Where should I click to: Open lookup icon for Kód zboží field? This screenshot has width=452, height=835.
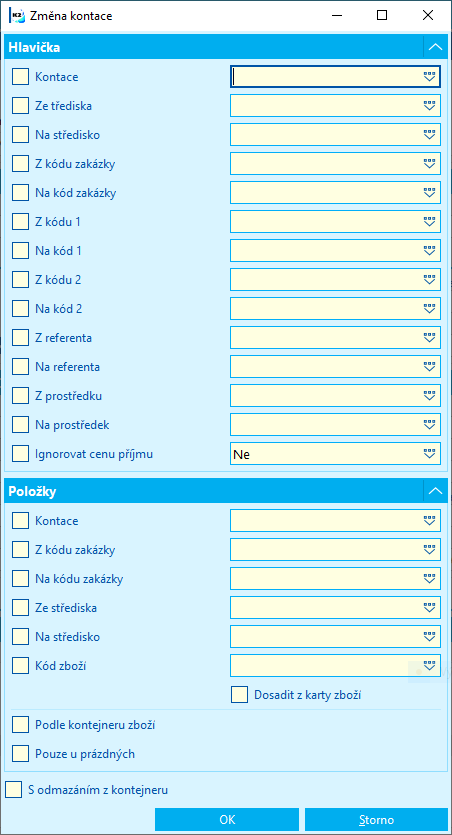[x=429, y=665]
